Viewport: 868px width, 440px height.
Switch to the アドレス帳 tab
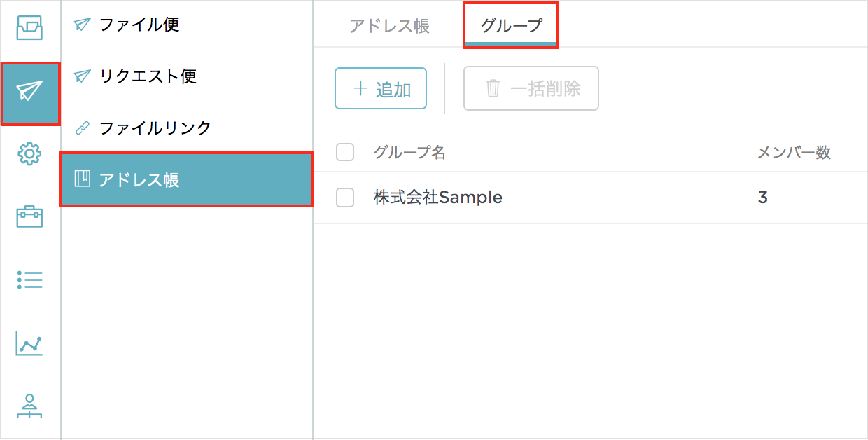point(389,27)
